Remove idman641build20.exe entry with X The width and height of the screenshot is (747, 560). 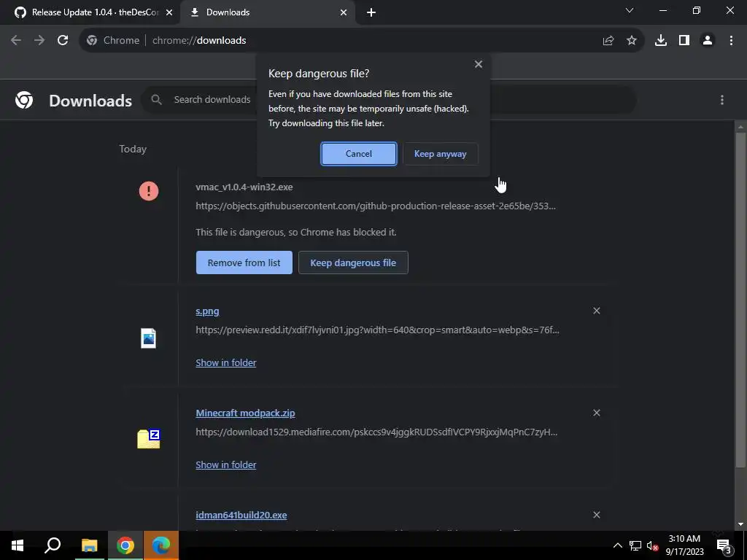point(597,515)
